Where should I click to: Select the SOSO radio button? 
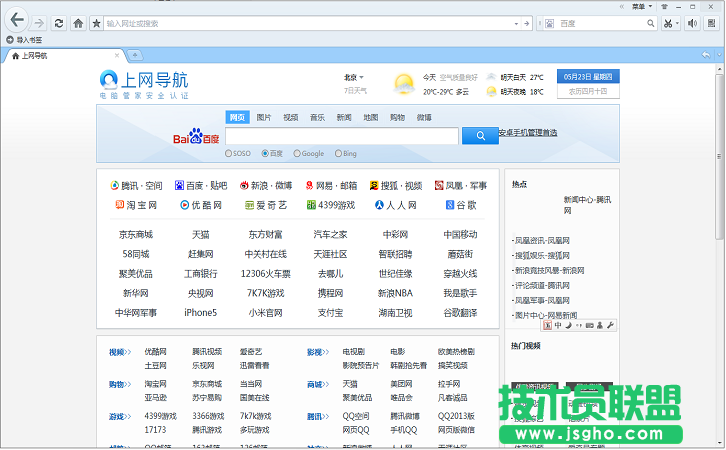pos(228,153)
